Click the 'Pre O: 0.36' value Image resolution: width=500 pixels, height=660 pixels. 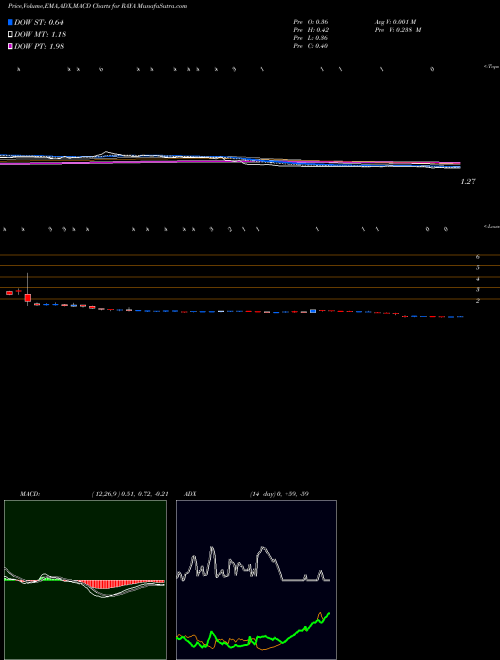[311, 22]
